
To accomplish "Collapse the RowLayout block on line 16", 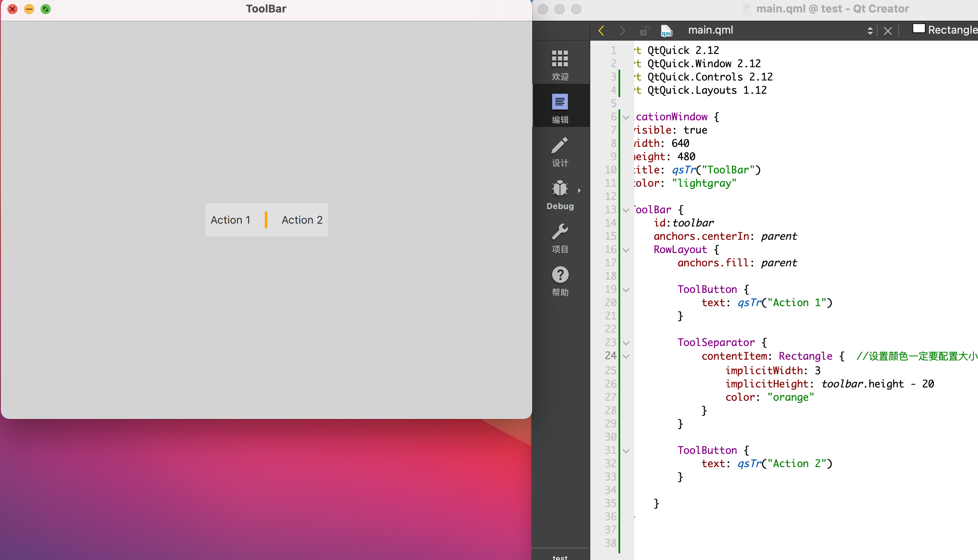I will click(626, 250).
